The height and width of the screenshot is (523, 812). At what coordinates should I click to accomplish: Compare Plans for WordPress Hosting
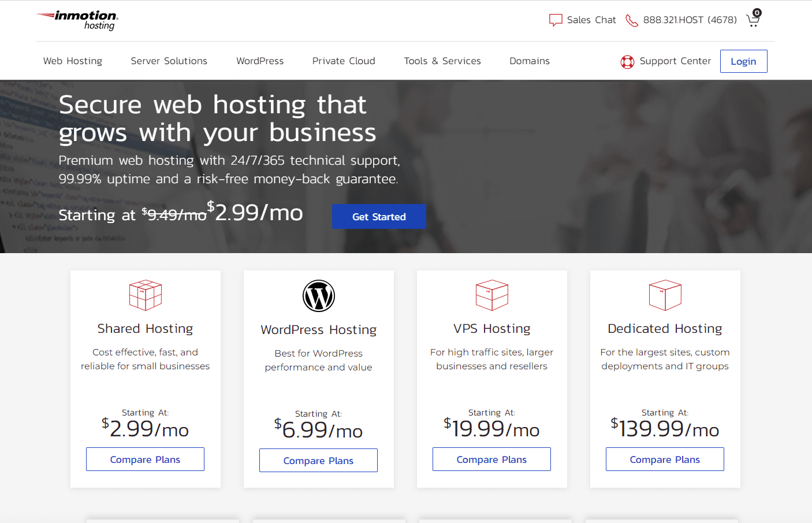click(x=319, y=461)
